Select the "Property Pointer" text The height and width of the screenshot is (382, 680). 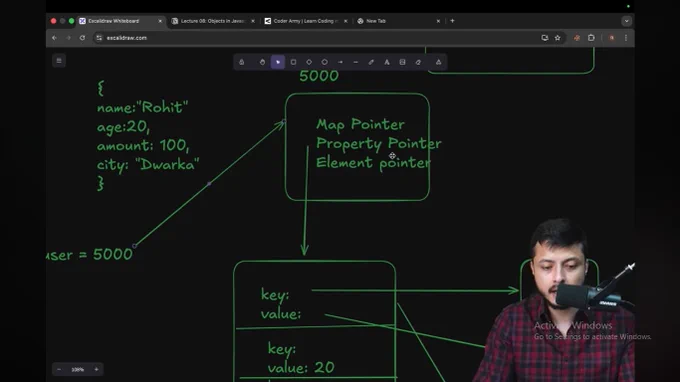pyautogui.click(x=379, y=144)
